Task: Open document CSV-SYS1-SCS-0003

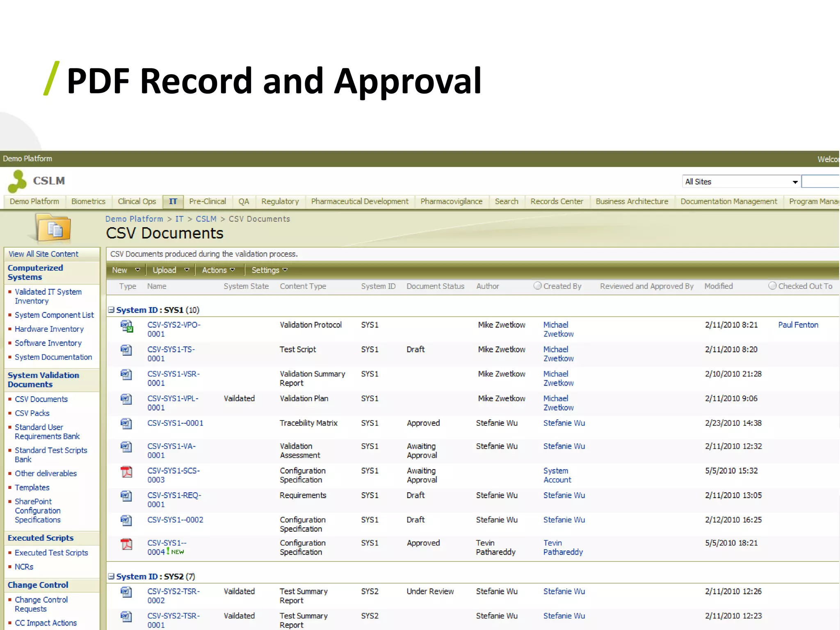Action: [x=173, y=475]
